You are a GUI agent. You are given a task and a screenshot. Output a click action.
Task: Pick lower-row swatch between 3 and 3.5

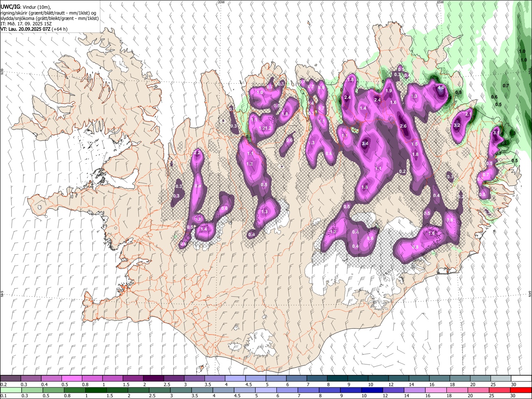point(180,390)
